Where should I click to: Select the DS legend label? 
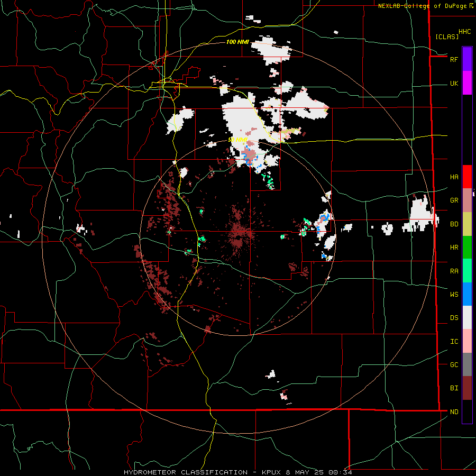[454, 318]
